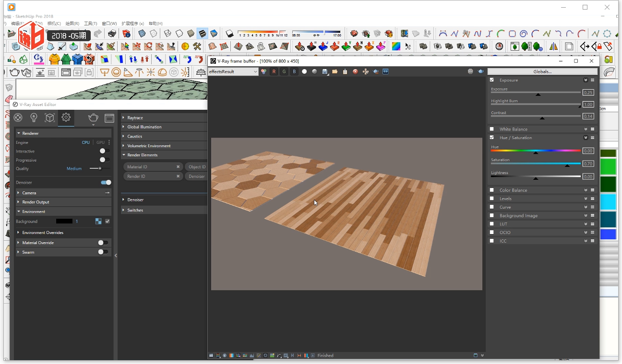Expand the Camera section

(x=64, y=193)
